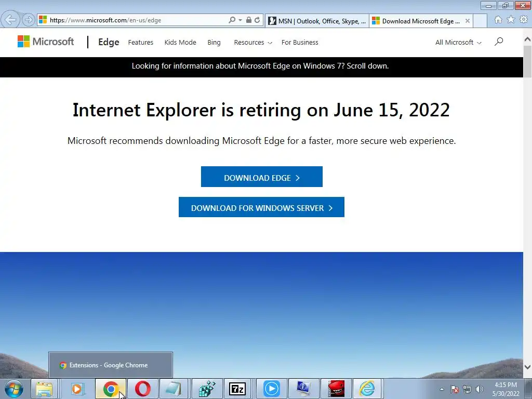The image size is (532, 399).
Task: Select the Download Microsoft Edge tab
Action: coord(421,21)
